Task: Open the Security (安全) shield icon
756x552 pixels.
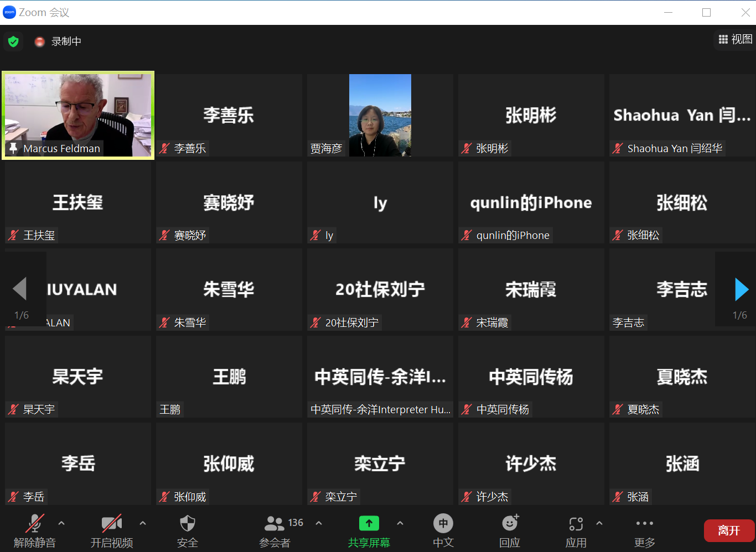Action: click(x=188, y=524)
